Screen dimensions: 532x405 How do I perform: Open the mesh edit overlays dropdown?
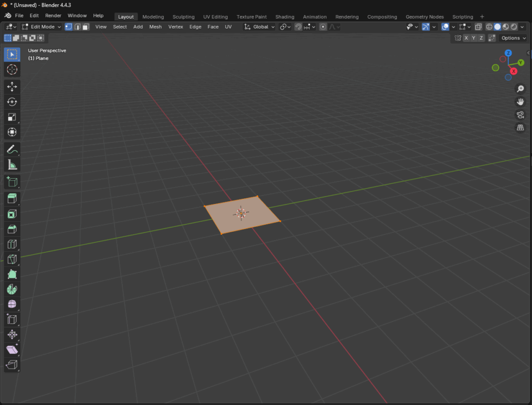464,27
